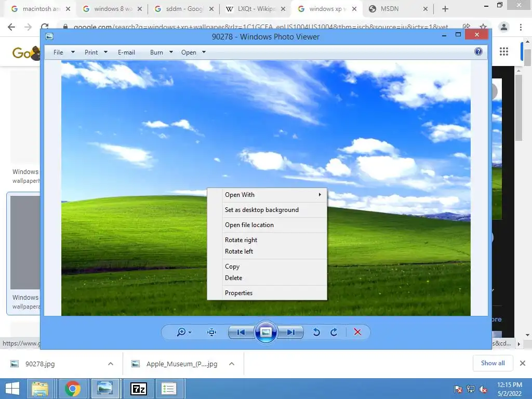Open Photo Viewer help icon

[478, 51]
